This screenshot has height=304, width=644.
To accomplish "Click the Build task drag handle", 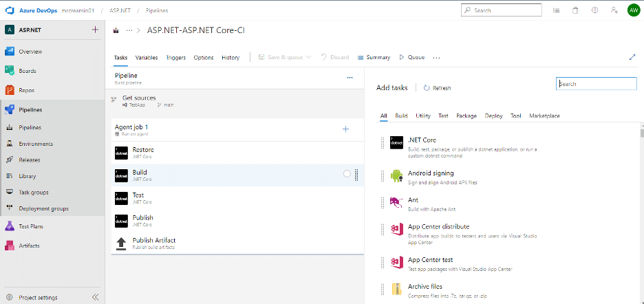I will click(x=356, y=175).
